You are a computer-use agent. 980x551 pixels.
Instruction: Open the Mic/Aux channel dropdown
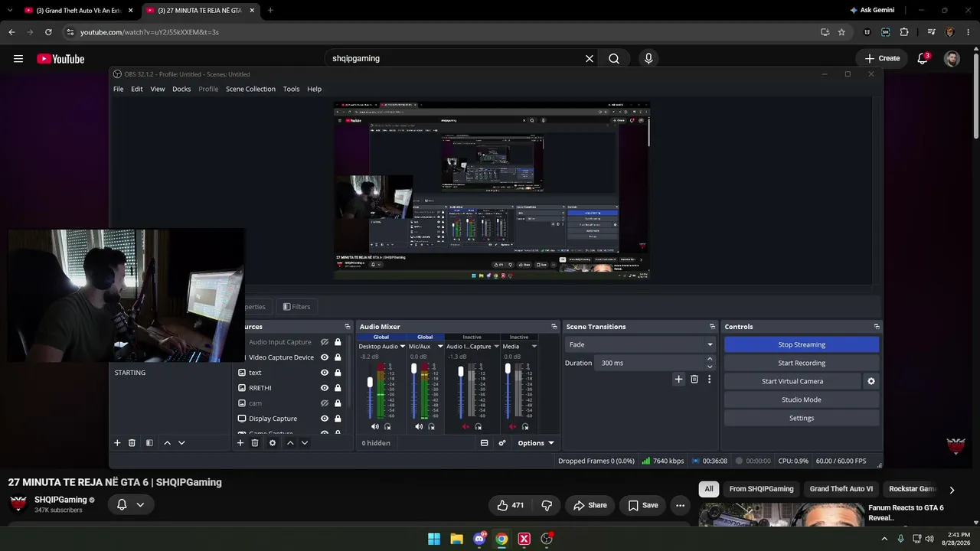click(x=440, y=347)
